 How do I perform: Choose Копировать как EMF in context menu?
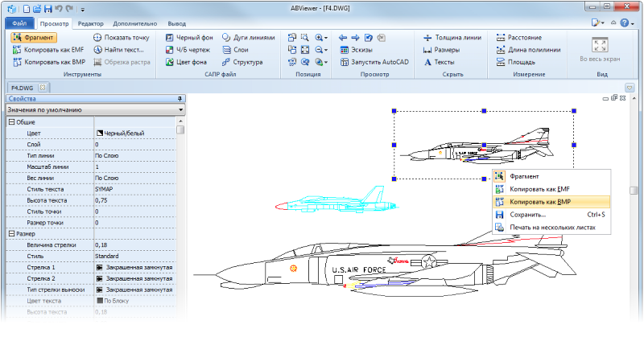tap(551, 189)
